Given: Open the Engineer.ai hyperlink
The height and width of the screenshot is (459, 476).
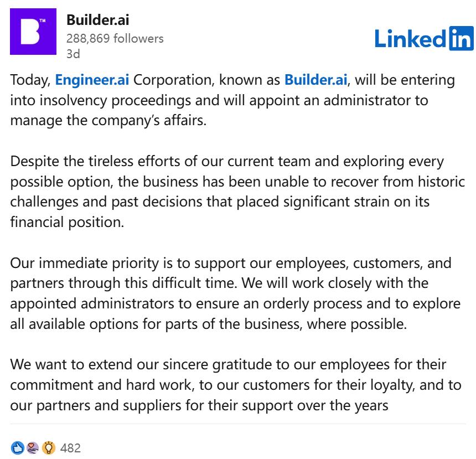Looking at the screenshot, I should 92,80.
